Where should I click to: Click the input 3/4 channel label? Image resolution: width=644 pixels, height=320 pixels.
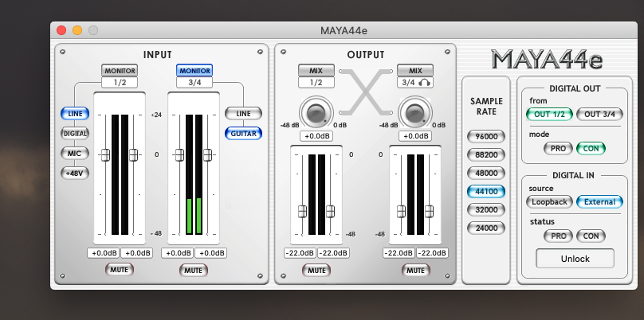point(194,83)
